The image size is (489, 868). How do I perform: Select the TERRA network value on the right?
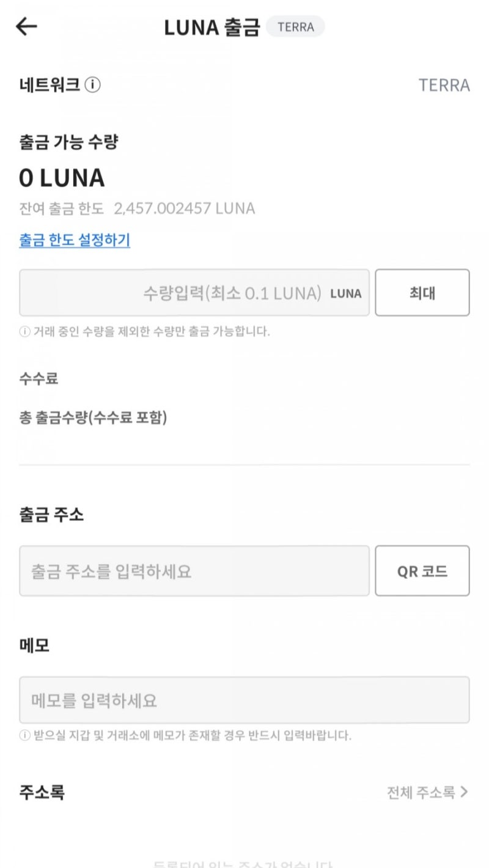(444, 85)
